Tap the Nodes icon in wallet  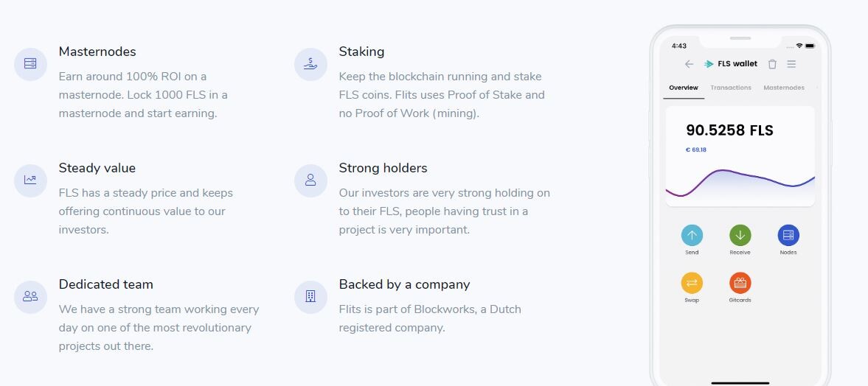tap(788, 235)
